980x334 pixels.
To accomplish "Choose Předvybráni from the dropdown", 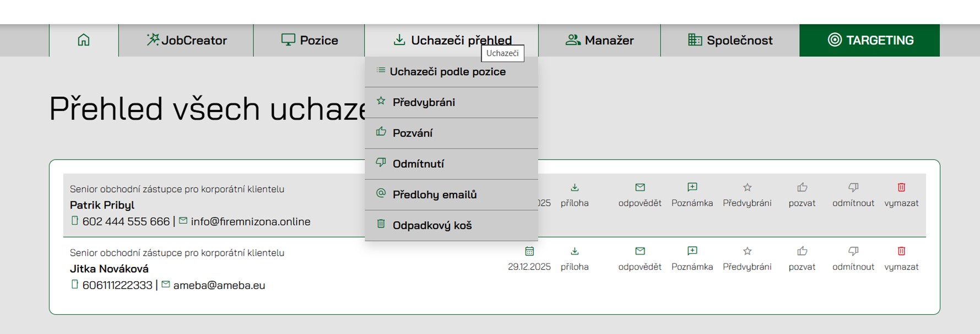I will coord(424,102).
